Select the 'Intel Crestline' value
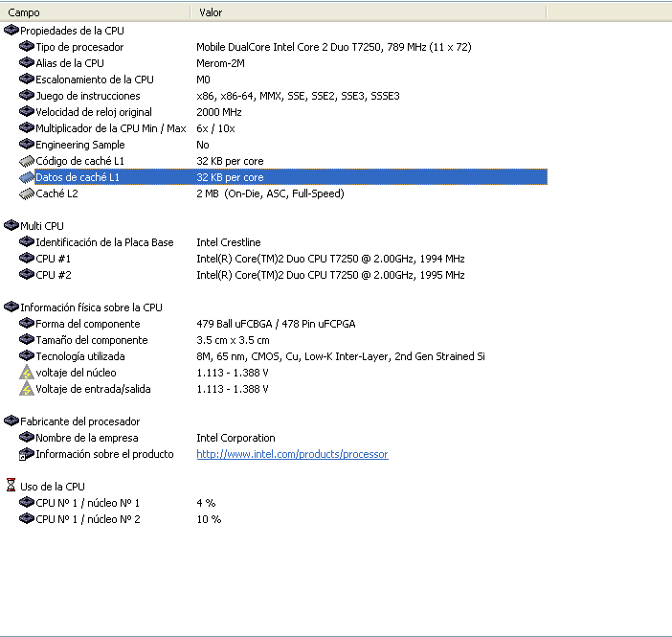672x637 pixels. pos(229,242)
